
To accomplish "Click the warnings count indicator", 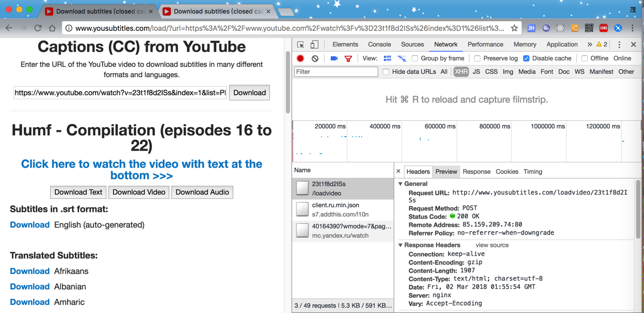I will (602, 45).
